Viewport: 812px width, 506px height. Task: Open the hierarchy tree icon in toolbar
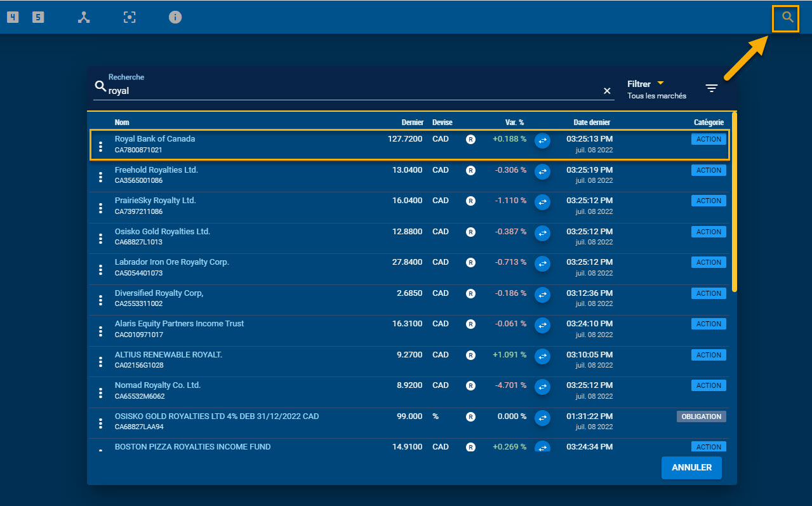click(84, 18)
